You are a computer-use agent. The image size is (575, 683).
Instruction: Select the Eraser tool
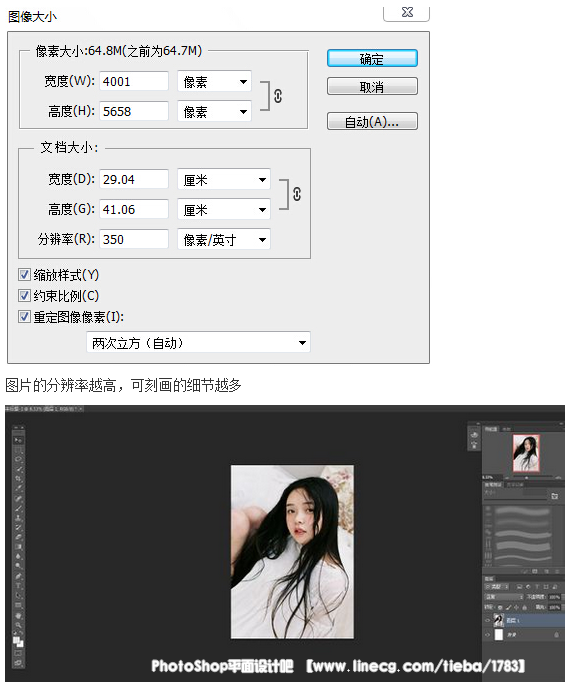pos(18,537)
